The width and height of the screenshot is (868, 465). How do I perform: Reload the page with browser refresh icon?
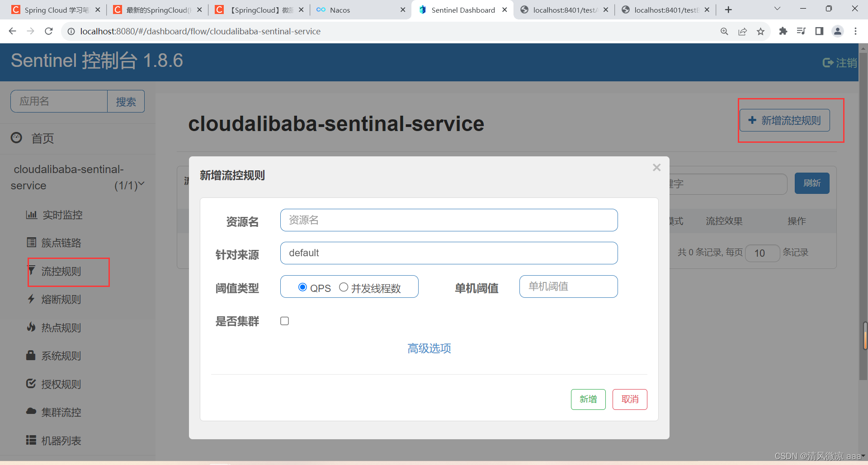pos(49,31)
